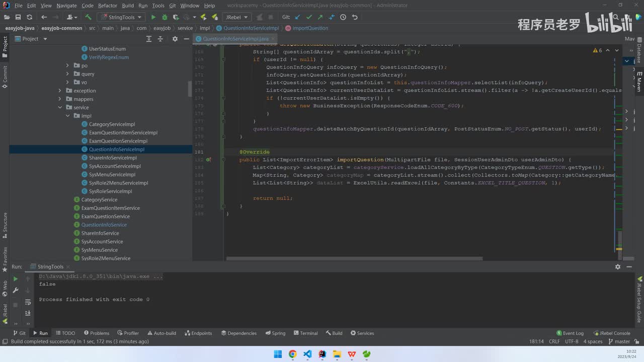Viewport: 644px width, 362px height.
Task: Click the Save All disk icon
Action: pyautogui.click(x=18, y=17)
